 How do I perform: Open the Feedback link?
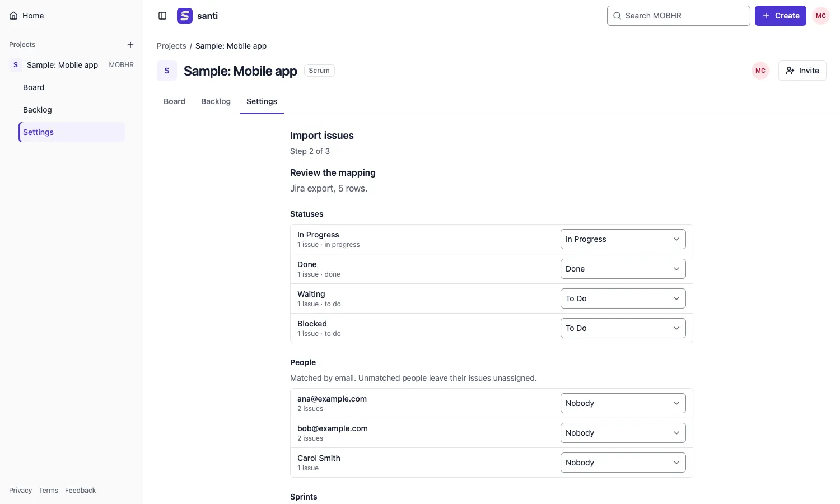pos(80,491)
